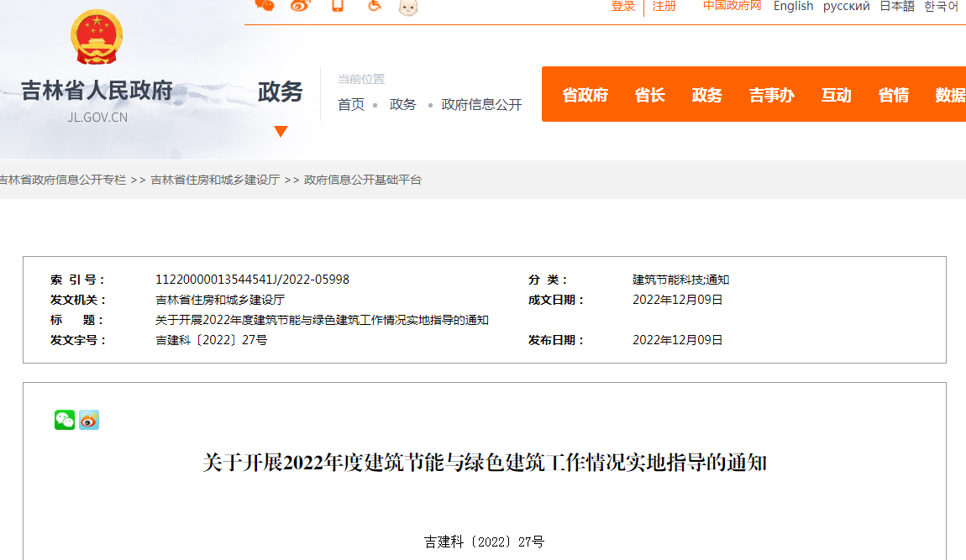Click 首页 in the breadcrumb location
Screen dimensions: 966x560
pos(351,105)
